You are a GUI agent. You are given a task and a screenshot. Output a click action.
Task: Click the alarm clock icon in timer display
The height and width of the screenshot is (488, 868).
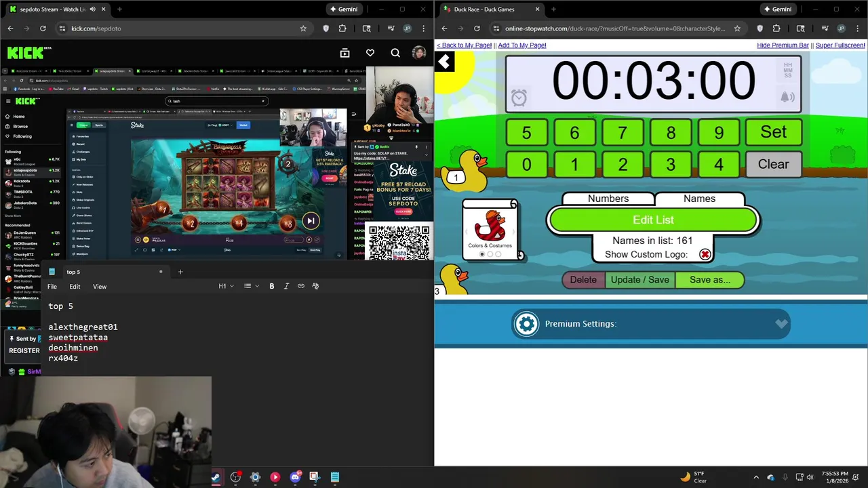tap(519, 98)
